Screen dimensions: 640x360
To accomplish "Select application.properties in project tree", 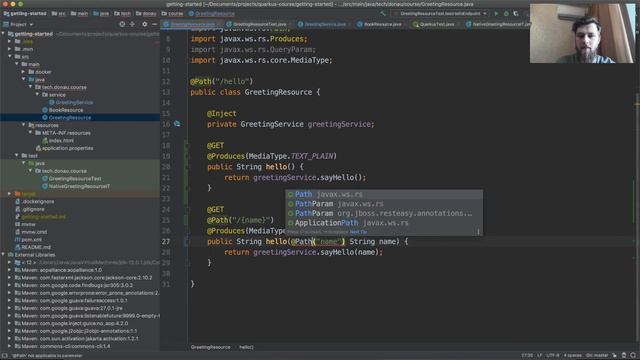I will 67,148.
